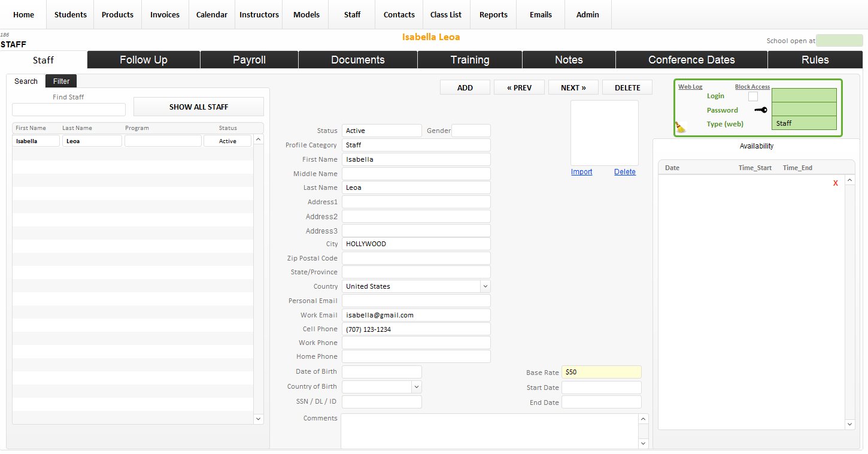The height and width of the screenshot is (454, 868).
Task: Click the First Name field with Isabella
Action: click(x=416, y=159)
